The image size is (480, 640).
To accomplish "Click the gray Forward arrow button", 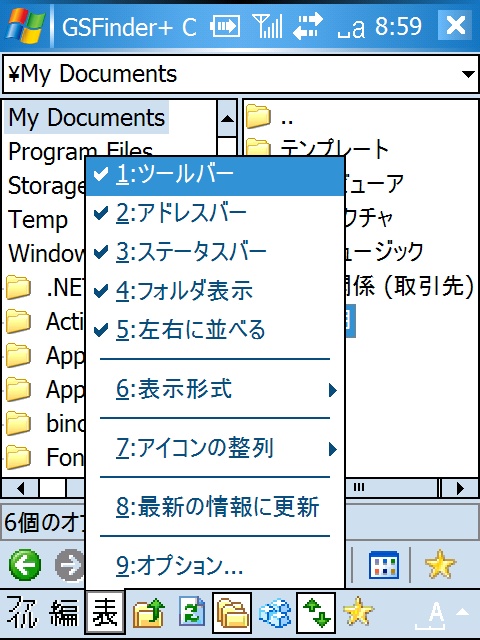I will click(70, 565).
